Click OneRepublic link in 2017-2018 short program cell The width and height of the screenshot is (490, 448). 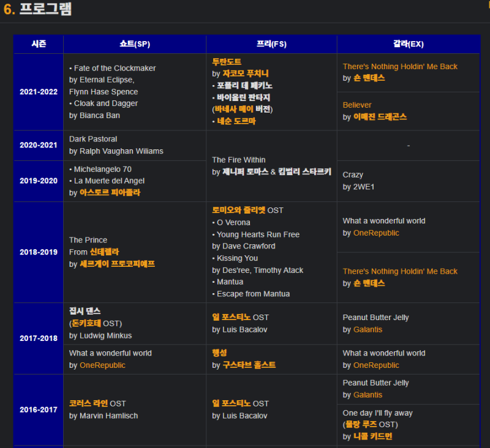pyautogui.click(x=102, y=365)
